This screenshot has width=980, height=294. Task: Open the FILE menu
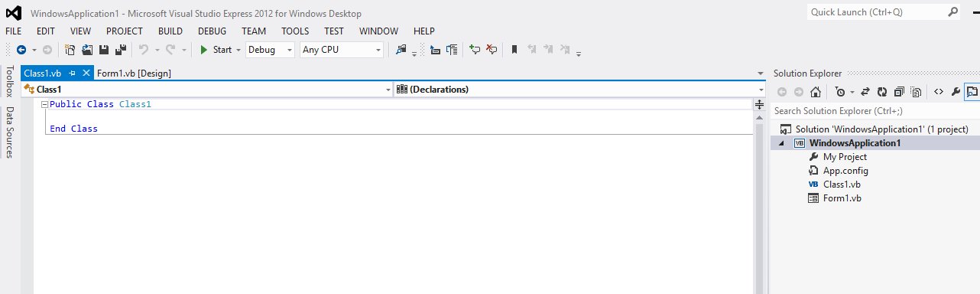[x=15, y=31]
